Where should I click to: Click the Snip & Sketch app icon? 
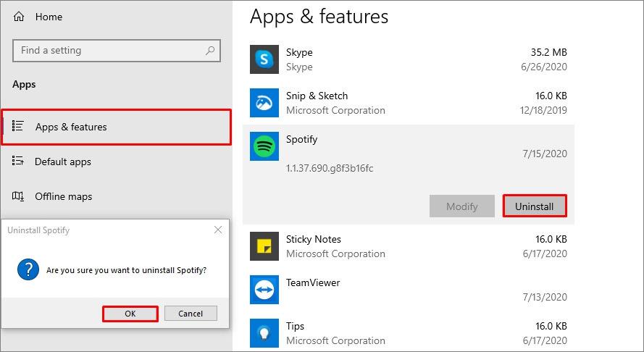[264, 103]
